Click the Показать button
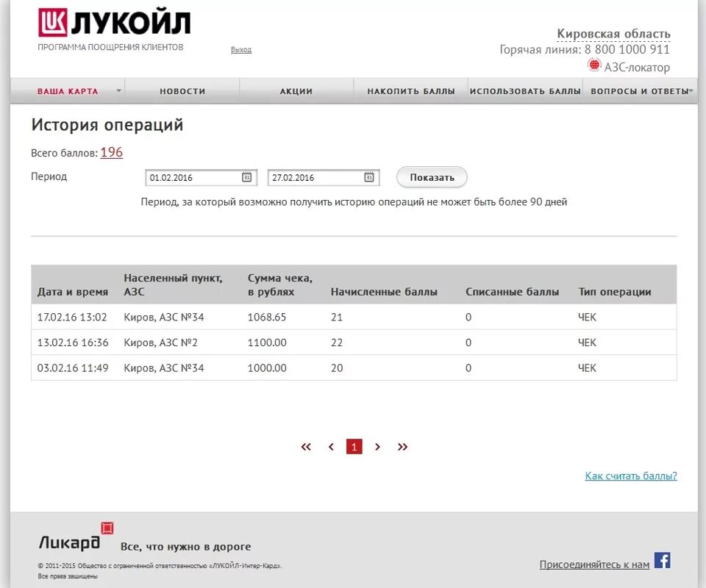 click(432, 177)
